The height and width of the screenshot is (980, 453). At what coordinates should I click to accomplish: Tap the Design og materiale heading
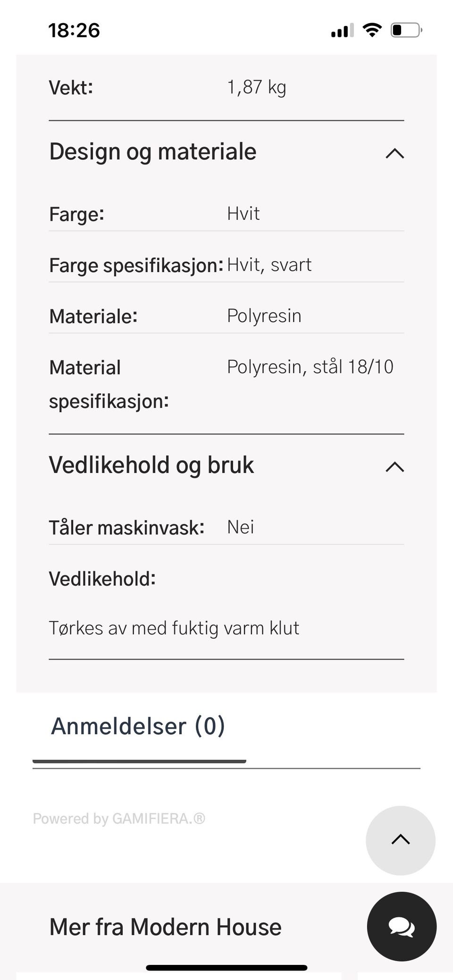(153, 152)
